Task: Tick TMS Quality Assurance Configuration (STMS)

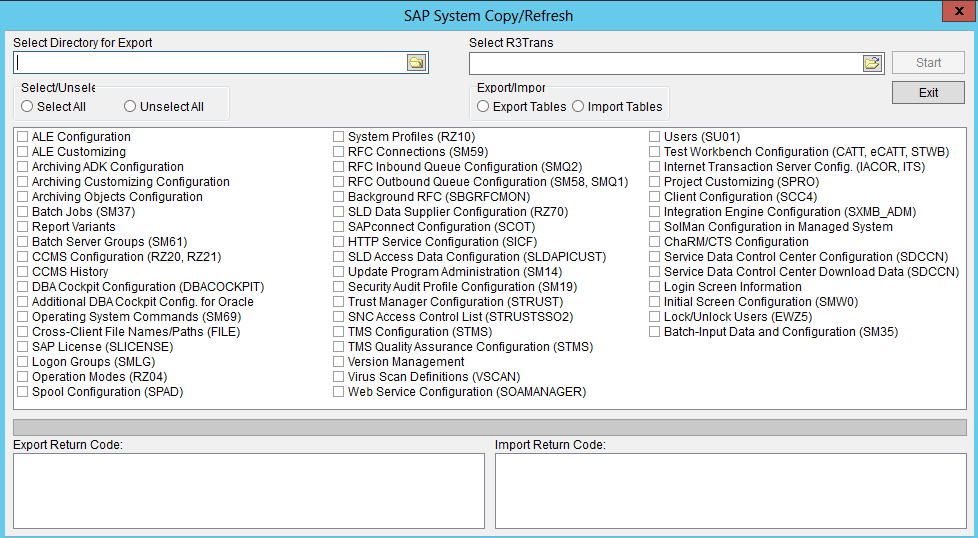Action: point(339,347)
